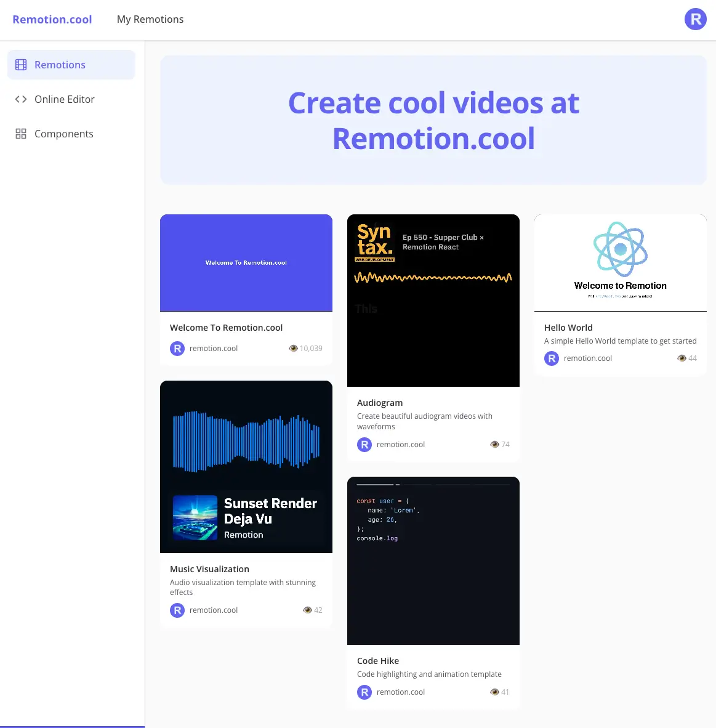Select the Audiogram template title
The height and width of the screenshot is (728, 716).
380,402
